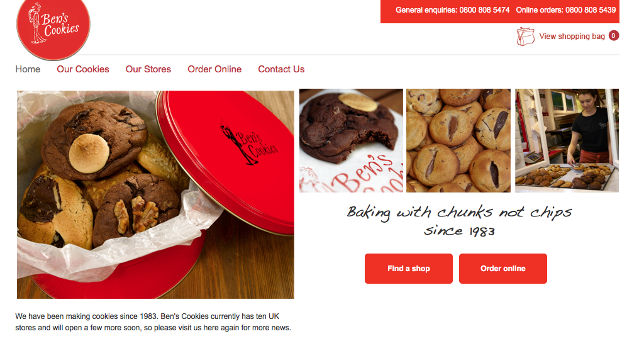Select the pile of chunk cookies thumbnail

[x=458, y=140]
